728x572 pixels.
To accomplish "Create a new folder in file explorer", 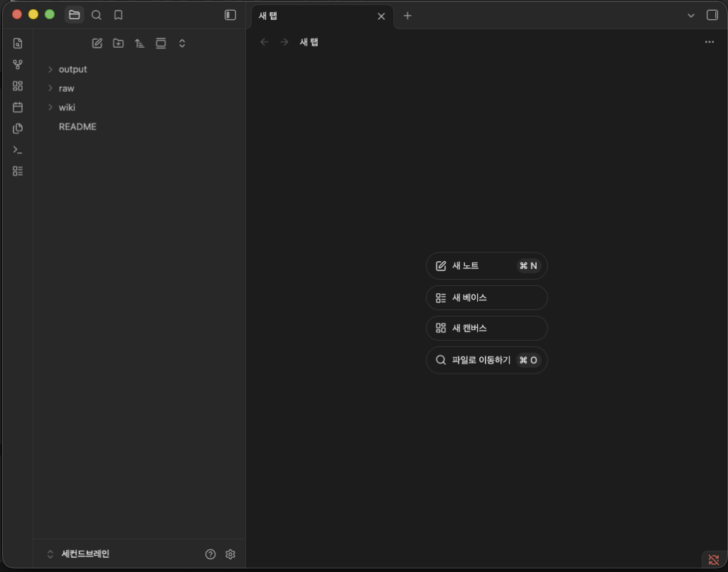I will [119, 43].
